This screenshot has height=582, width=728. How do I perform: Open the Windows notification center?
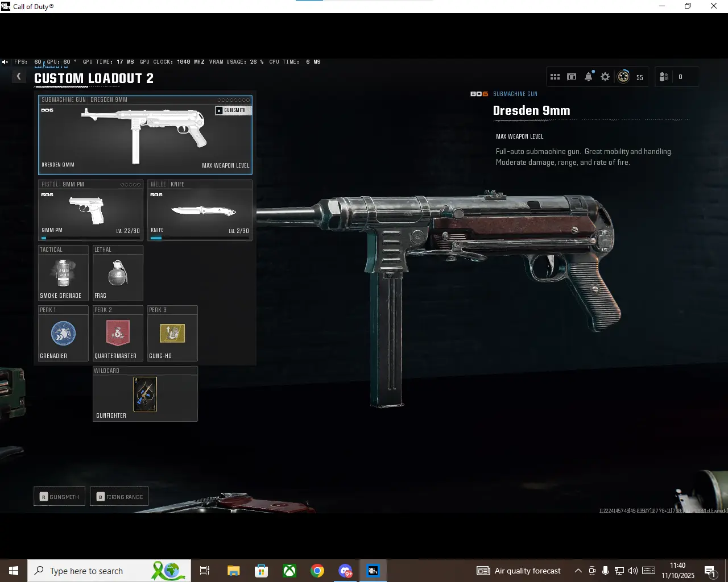pyautogui.click(x=710, y=571)
